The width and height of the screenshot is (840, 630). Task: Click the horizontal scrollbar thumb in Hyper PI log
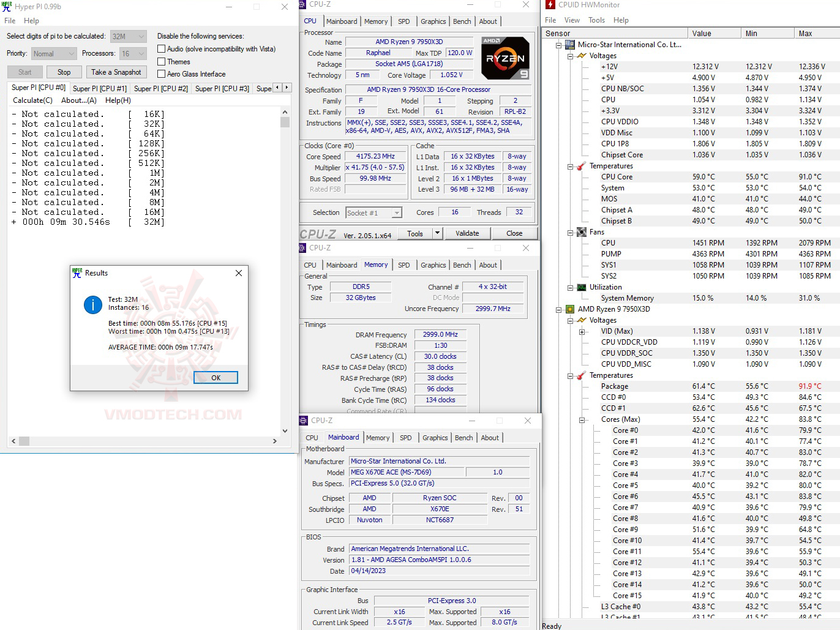point(24,441)
